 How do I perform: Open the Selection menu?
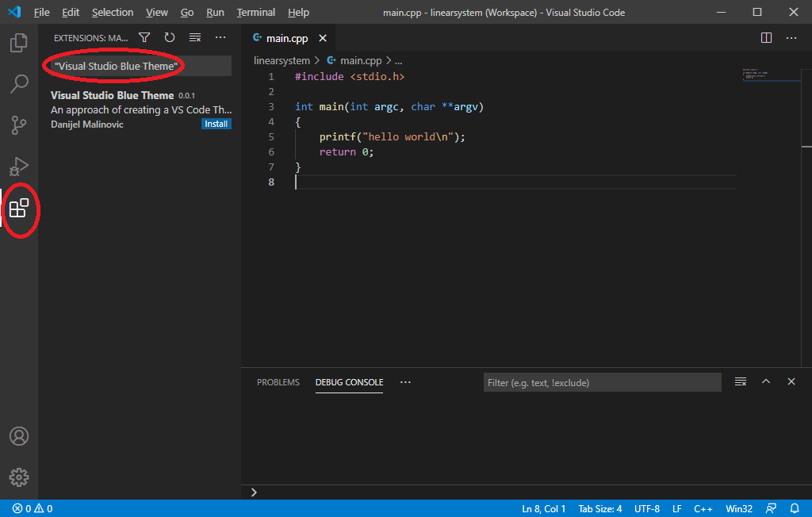[x=113, y=12]
